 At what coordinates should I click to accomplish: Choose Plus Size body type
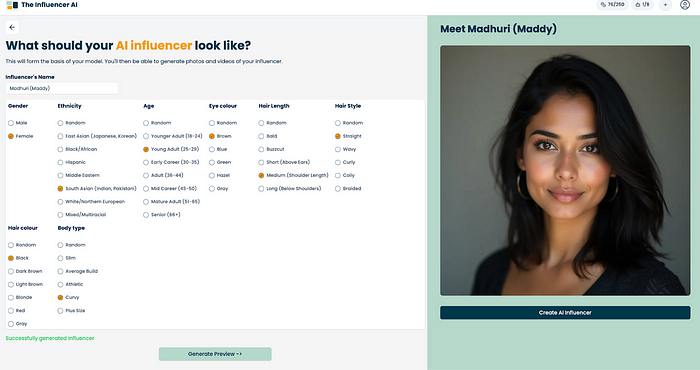pos(71,311)
